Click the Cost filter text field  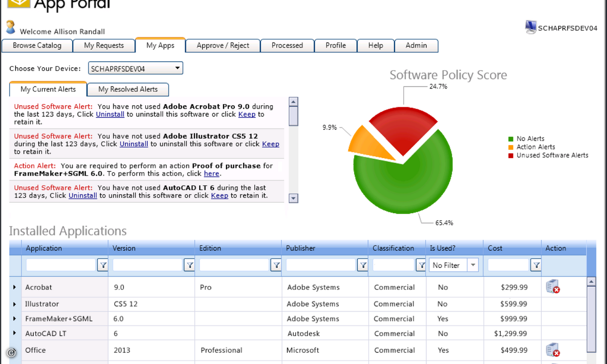508,265
